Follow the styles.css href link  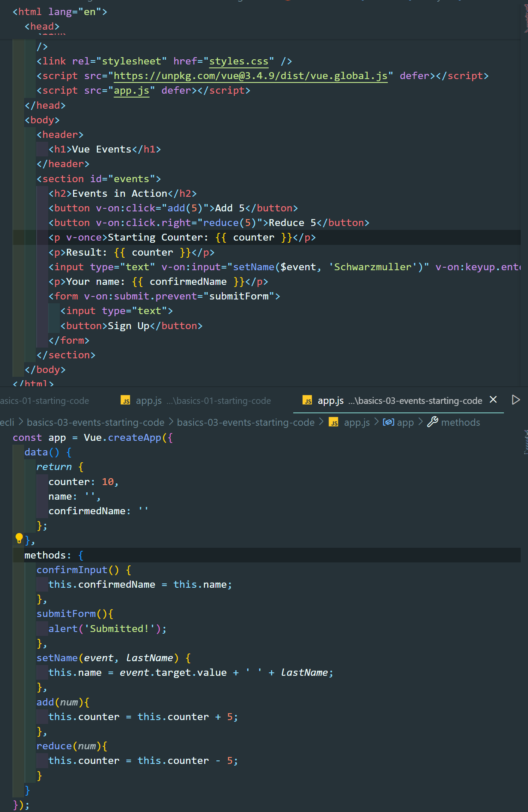[x=239, y=61]
